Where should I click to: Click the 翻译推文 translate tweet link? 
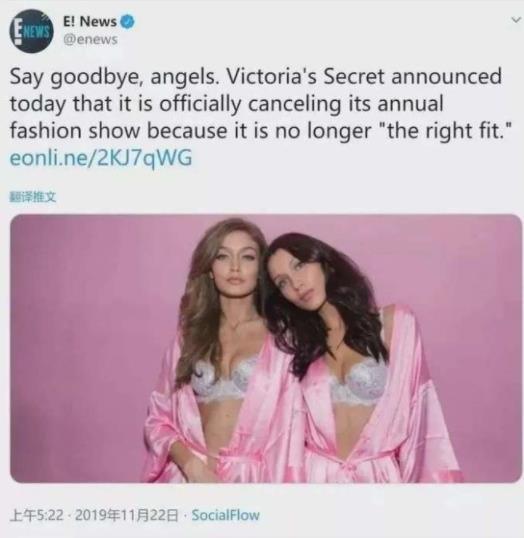point(33,197)
